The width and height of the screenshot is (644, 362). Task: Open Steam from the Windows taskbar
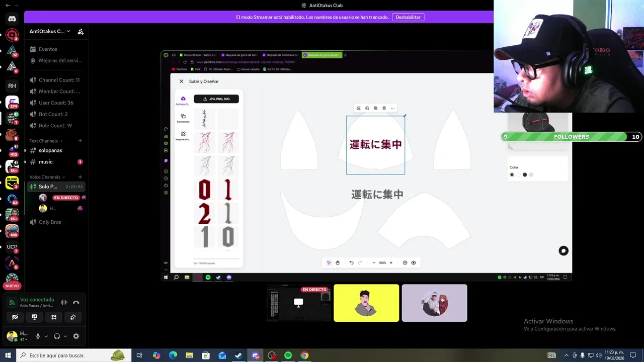point(238,355)
